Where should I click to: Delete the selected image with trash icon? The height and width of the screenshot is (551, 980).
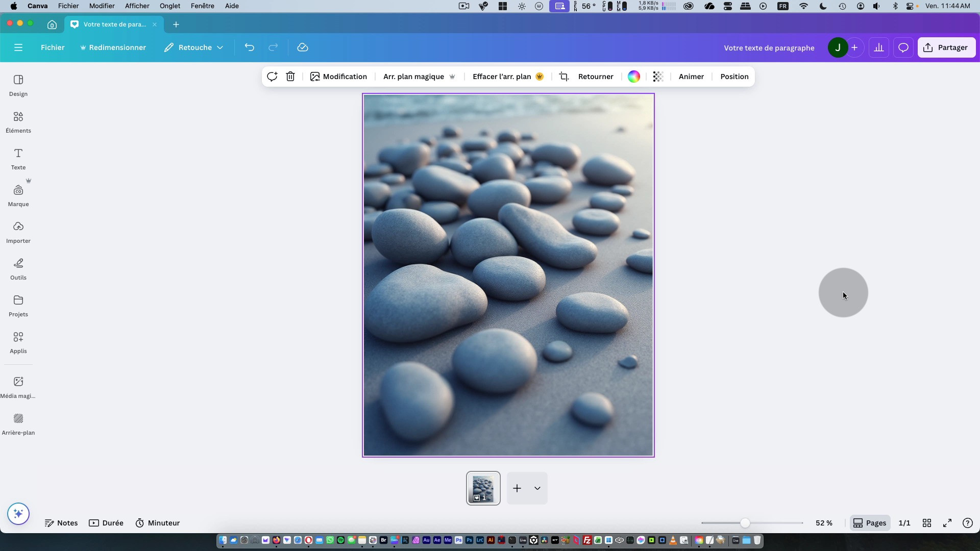pos(290,77)
